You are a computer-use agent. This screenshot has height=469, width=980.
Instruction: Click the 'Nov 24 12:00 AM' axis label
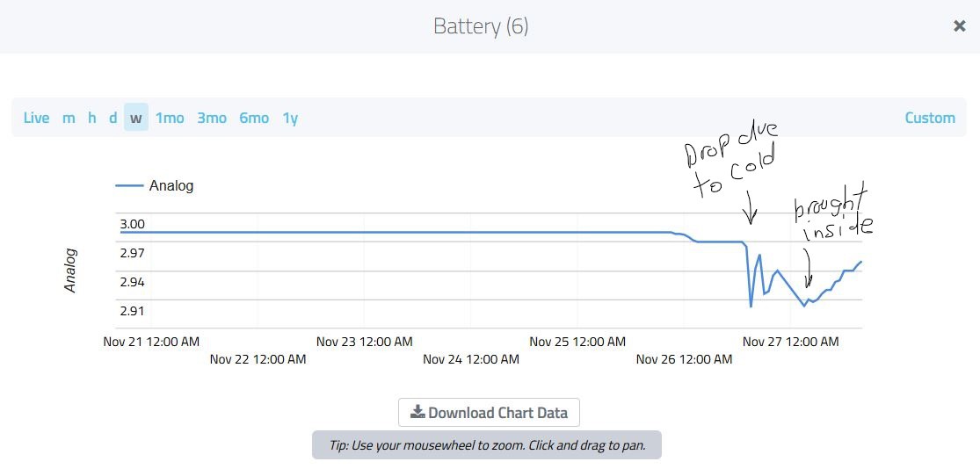click(470, 359)
